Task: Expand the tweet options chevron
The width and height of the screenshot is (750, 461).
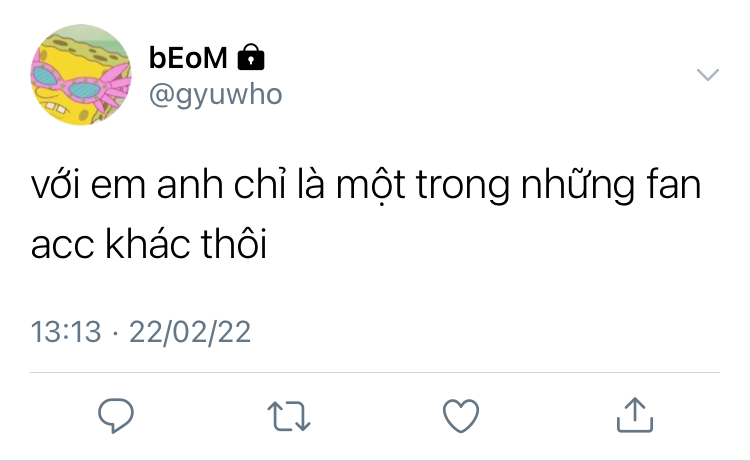Action: (x=708, y=75)
